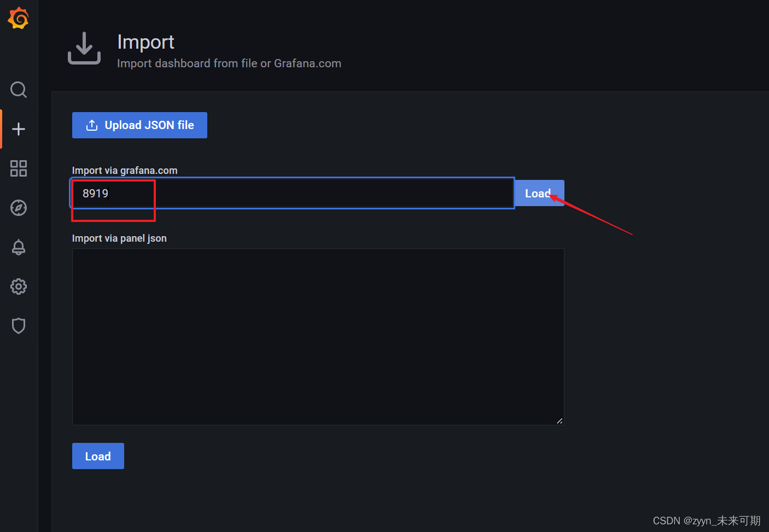This screenshot has height=532, width=769.
Task: Click Load next to the 8919 field
Action: [539, 193]
